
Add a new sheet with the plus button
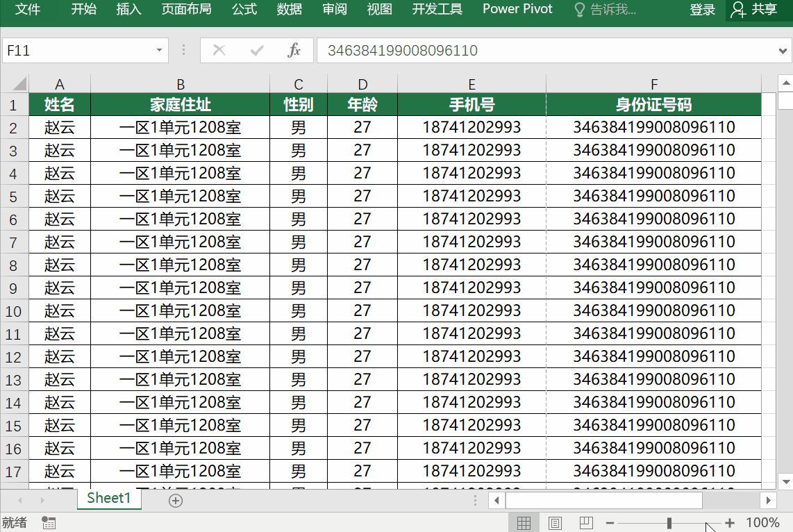(x=175, y=500)
